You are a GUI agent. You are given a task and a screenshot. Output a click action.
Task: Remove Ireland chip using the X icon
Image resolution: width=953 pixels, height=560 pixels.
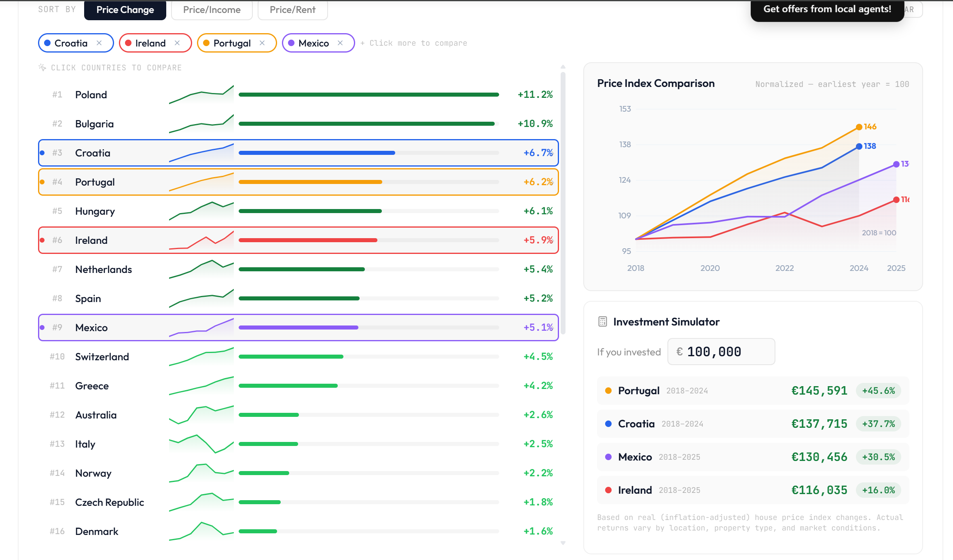177,43
